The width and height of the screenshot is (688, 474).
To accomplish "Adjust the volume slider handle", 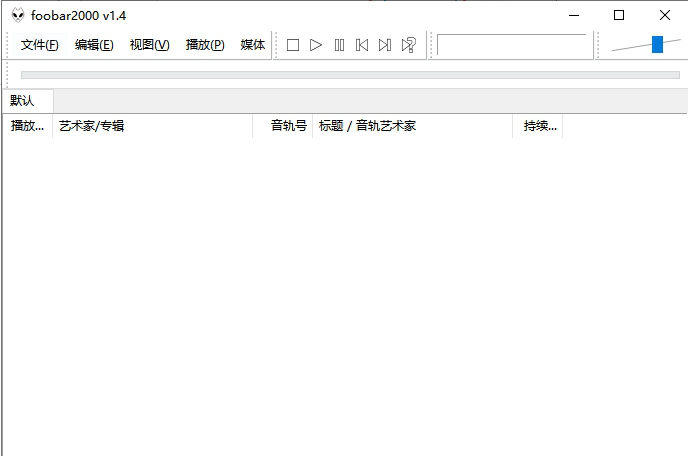I will 657,44.
